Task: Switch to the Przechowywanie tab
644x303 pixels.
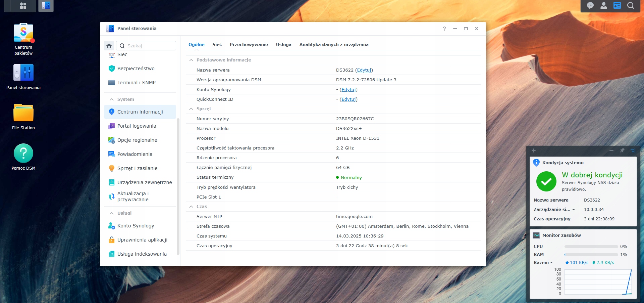Action: [249, 44]
